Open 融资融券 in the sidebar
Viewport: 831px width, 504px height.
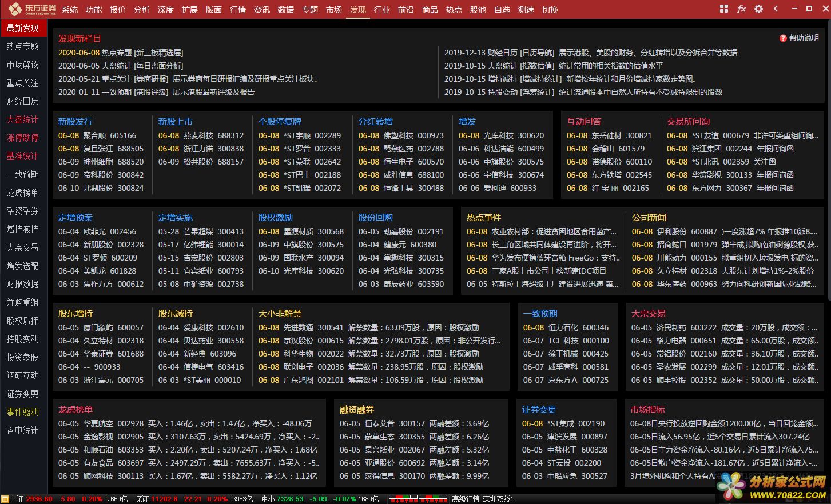click(x=23, y=211)
